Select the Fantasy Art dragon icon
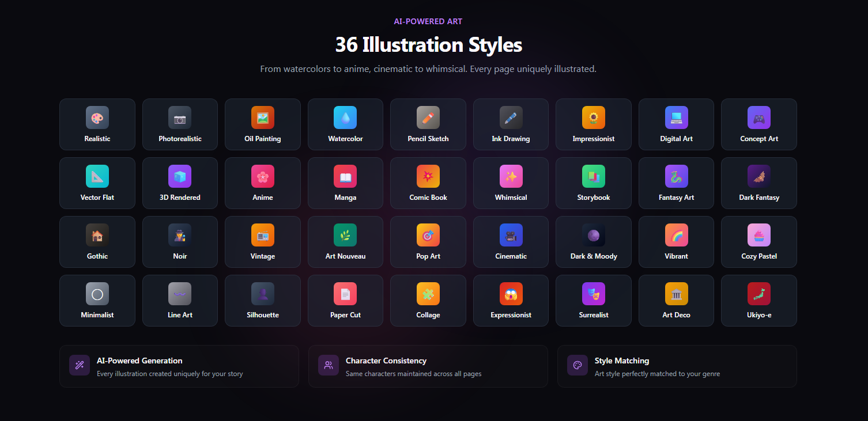This screenshot has width=868, height=421. click(x=677, y=176)
